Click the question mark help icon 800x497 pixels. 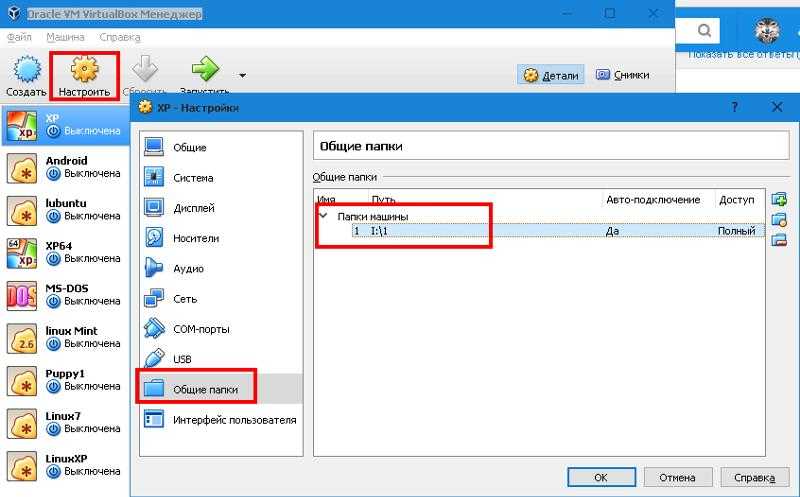click(734, 107)
